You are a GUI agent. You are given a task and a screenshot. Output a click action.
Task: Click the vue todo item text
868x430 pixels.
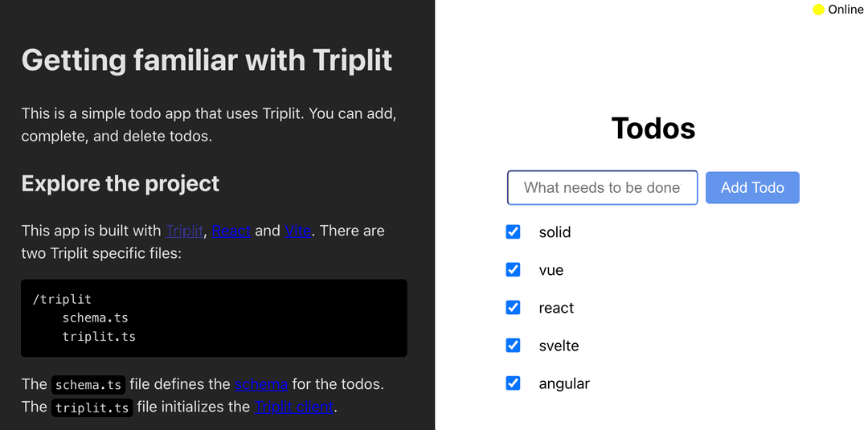tap(551, 270)
